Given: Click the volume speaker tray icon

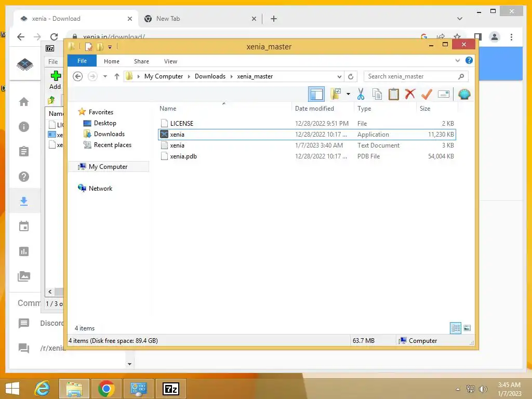Looking at the screenshot, I should [483, 389].
